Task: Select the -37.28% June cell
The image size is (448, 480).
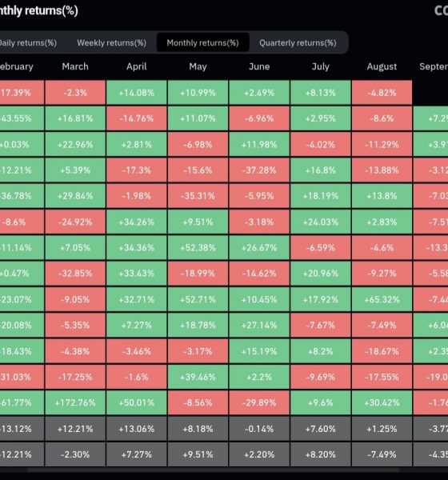Action: (259, 170)
